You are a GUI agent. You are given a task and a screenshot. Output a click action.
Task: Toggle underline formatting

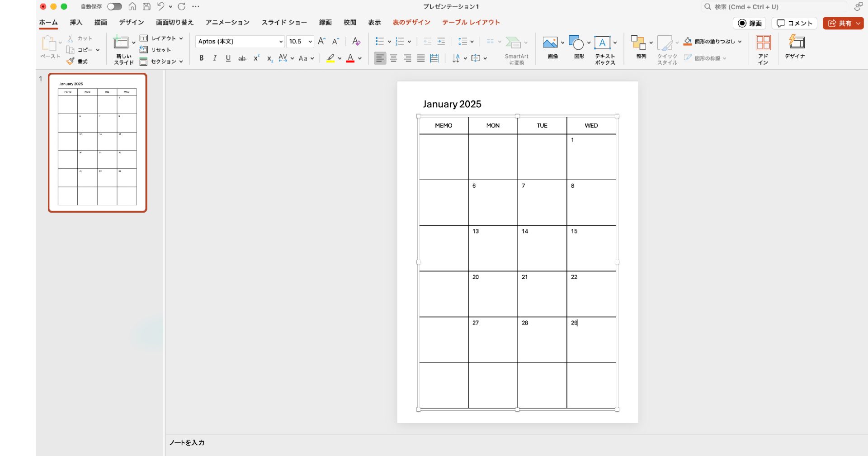pyautogui.click(x=228, y=58)
